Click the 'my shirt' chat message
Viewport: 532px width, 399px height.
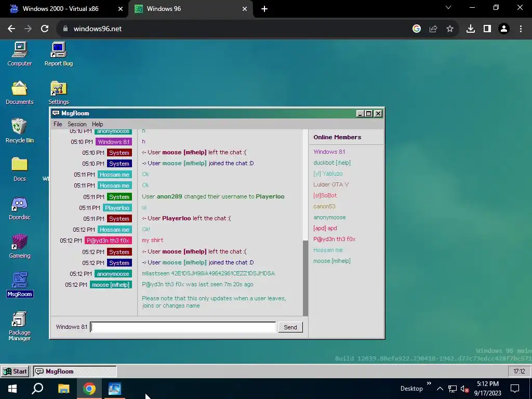click(152, 240)
